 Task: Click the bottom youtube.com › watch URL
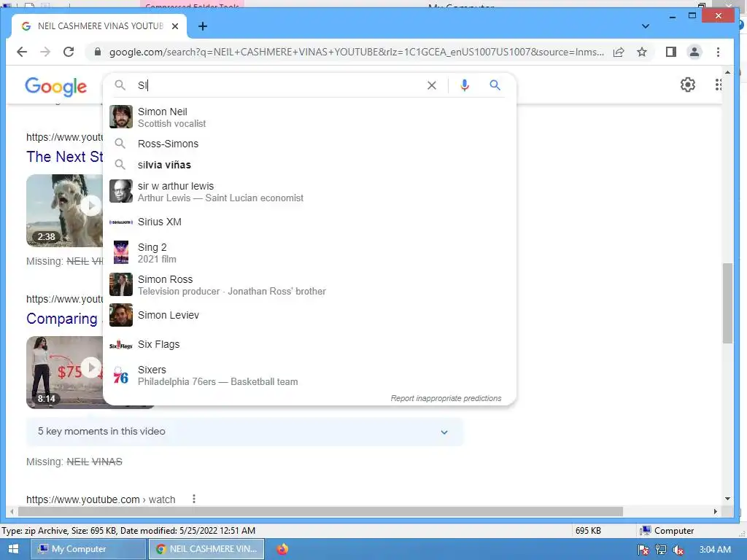point(101,499)
